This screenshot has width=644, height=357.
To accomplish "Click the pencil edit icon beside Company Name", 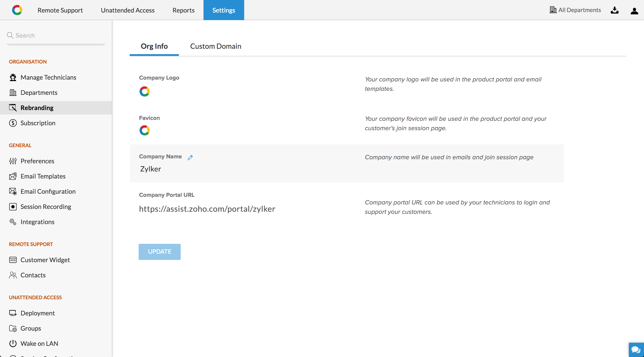I will [190, 157].
